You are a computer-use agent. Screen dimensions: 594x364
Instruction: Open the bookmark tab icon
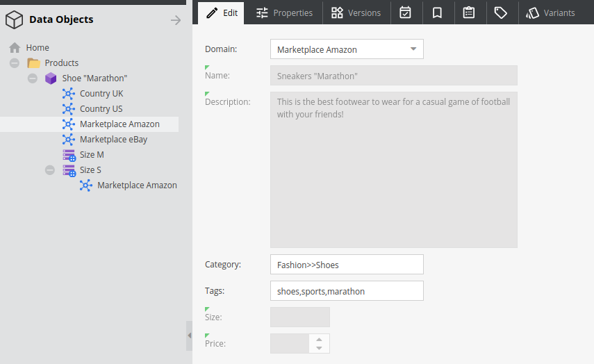tap(437, 13)
